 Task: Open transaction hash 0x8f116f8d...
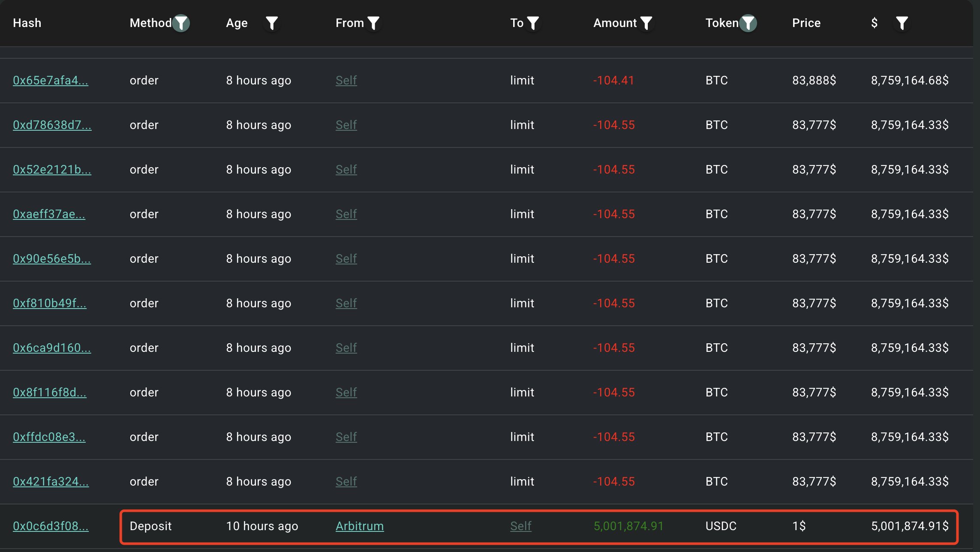point(50,393)
